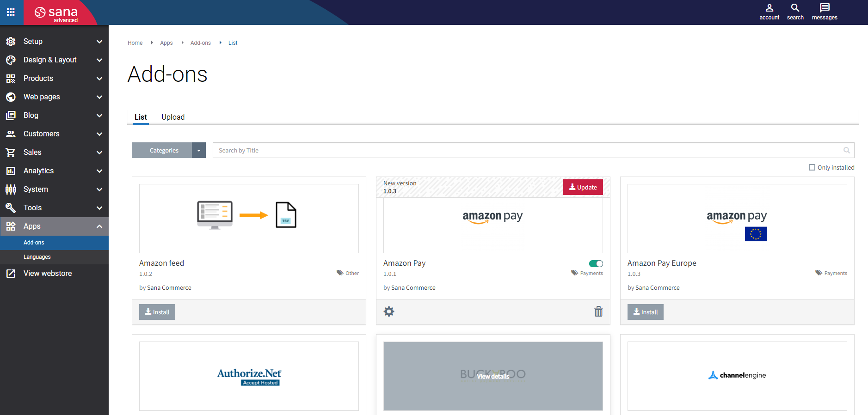Open the Categories dropdown arrow

[x=199, y=150]
